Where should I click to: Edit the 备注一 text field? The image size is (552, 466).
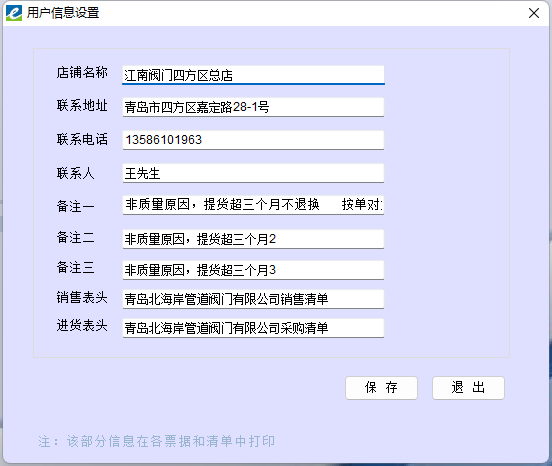click(253, 205)
